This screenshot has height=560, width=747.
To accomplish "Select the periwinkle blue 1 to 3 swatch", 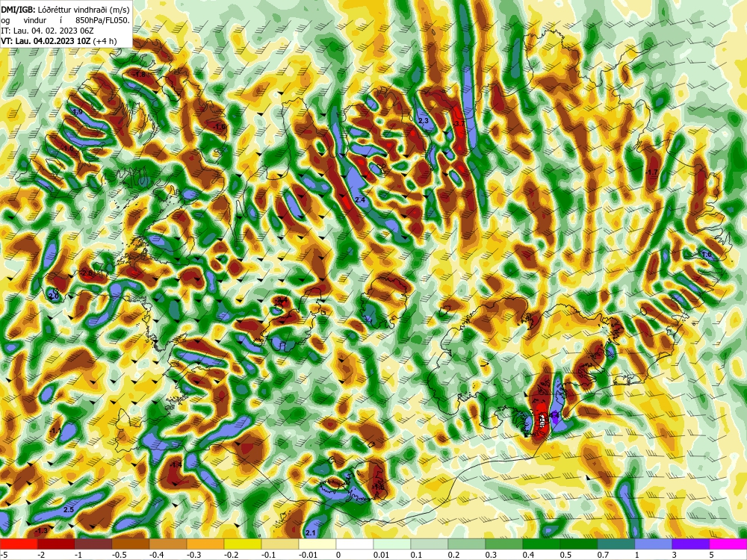I will point(654,544).
